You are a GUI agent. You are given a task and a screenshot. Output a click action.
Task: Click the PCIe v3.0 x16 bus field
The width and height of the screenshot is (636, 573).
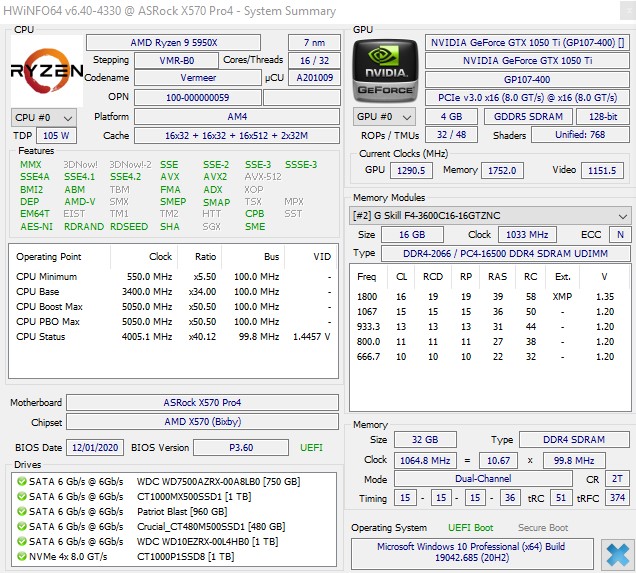click(x=527, y=98)
